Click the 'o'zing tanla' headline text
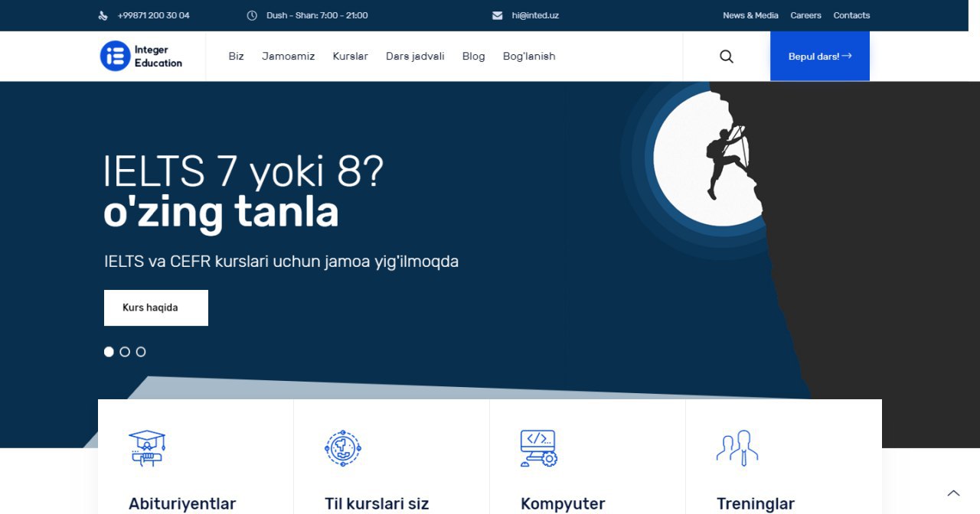 [x=221, y=212]
